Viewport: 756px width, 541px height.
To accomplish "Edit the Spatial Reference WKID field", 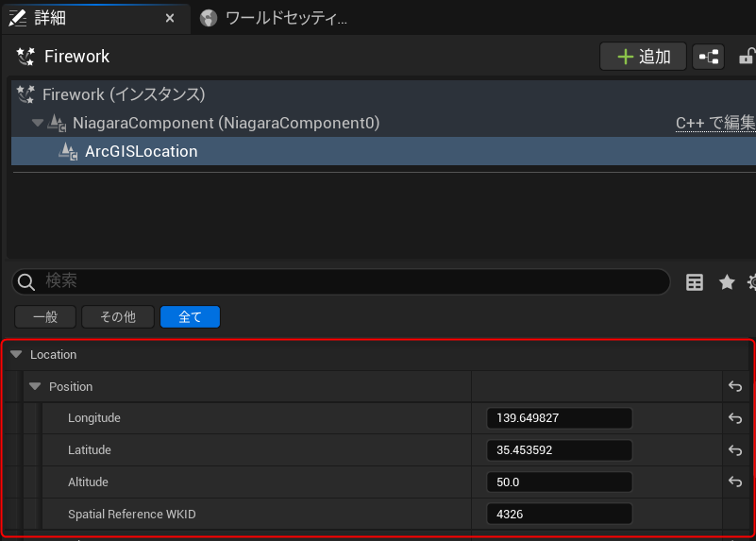I will 560,514.
